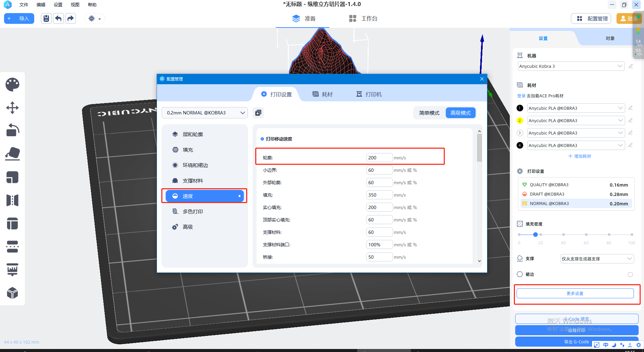Switch to 高级模式
The width and height of the screenshot is (644, 352).
coord(461,113)
